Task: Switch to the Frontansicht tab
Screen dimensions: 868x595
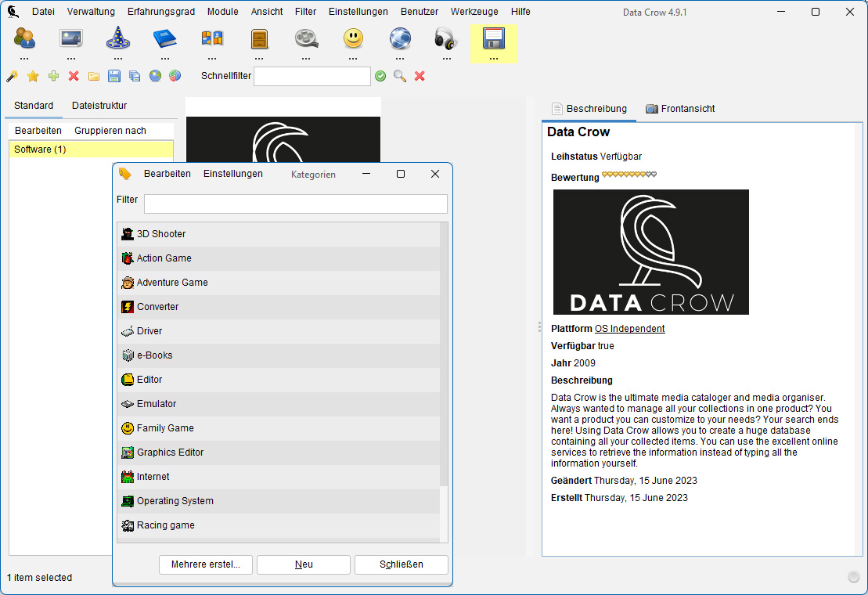Action: coord(681,109)
